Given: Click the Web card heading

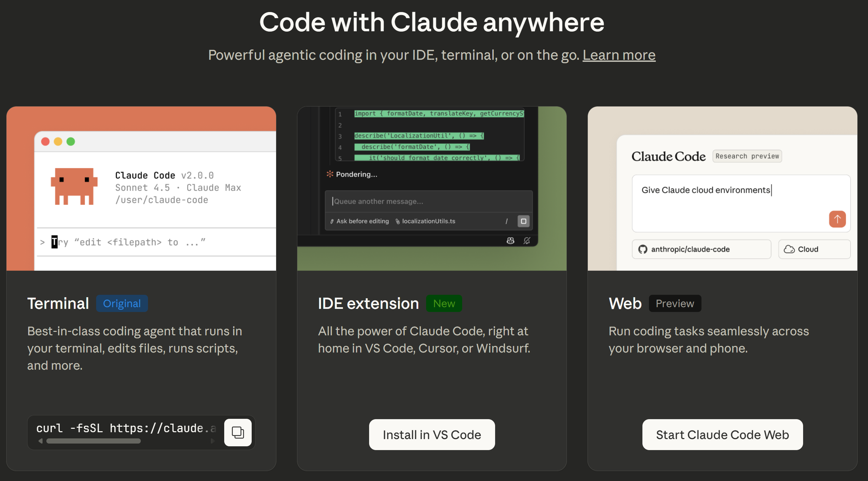Looking at the screenshot, I should coord(625,303).
